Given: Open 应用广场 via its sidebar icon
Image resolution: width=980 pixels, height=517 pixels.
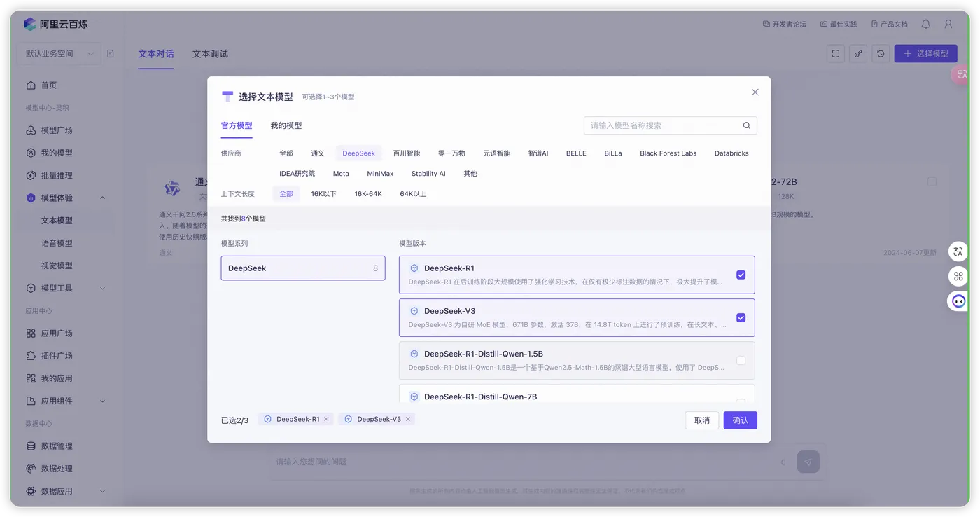Looking at the screenshot, I should (31, 333).
